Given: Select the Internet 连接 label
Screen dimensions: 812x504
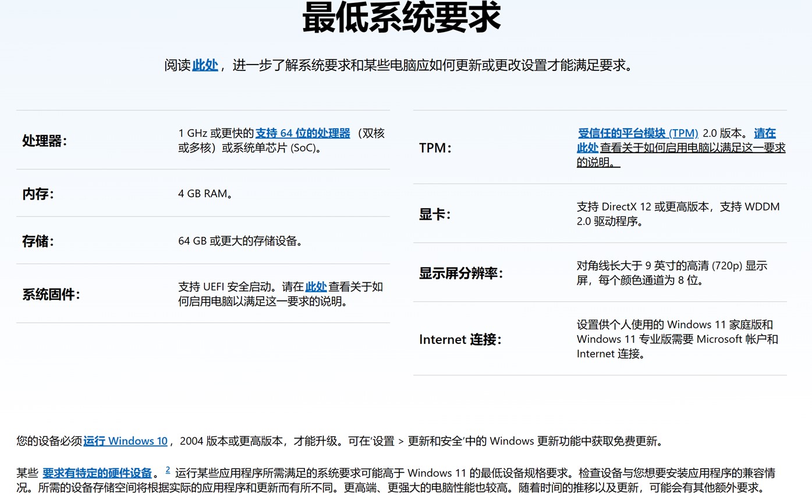Looking at the screenshot, I should [x=460, y=339].
